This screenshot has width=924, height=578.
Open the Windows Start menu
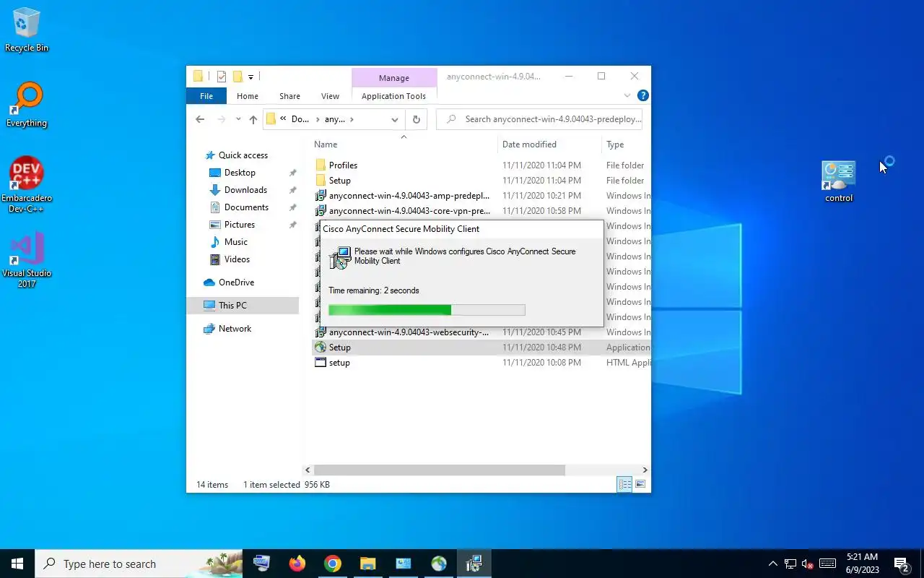click(17, 564)
